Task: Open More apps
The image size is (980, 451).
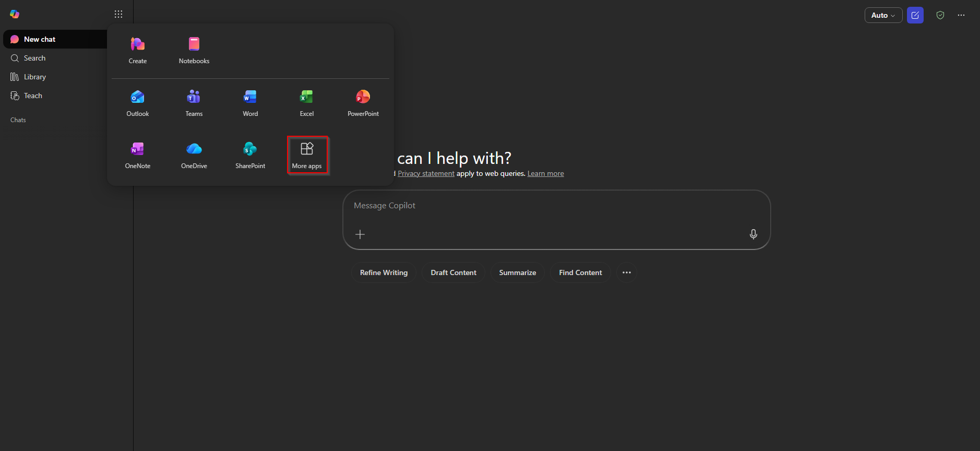Action: 307,155
